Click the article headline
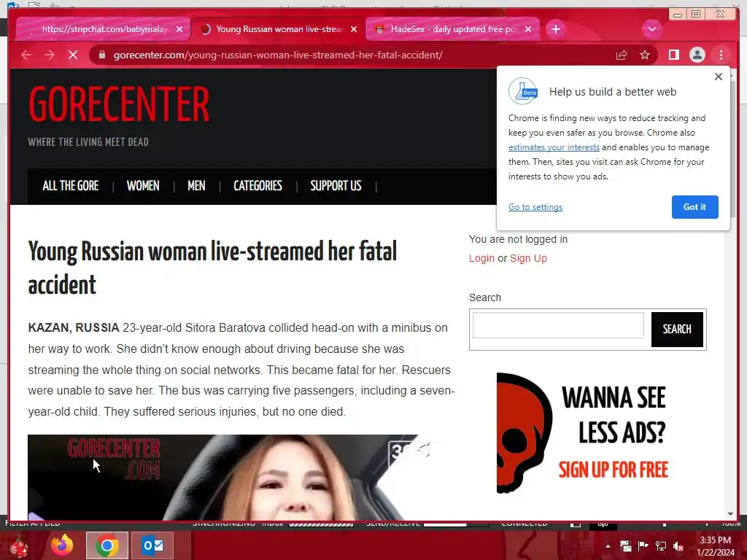This screenshot has height=560, width=747. 212,268
